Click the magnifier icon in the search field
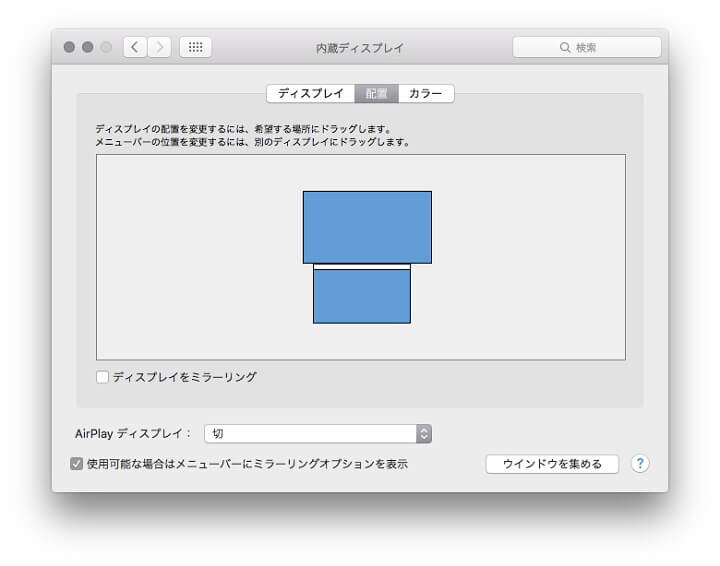The width and height of the screenshot is (720, 566). (565, 47)
